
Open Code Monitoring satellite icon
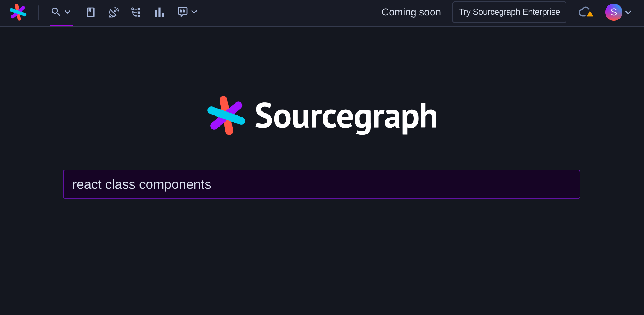pyautogui.click(x=114, y=12)
